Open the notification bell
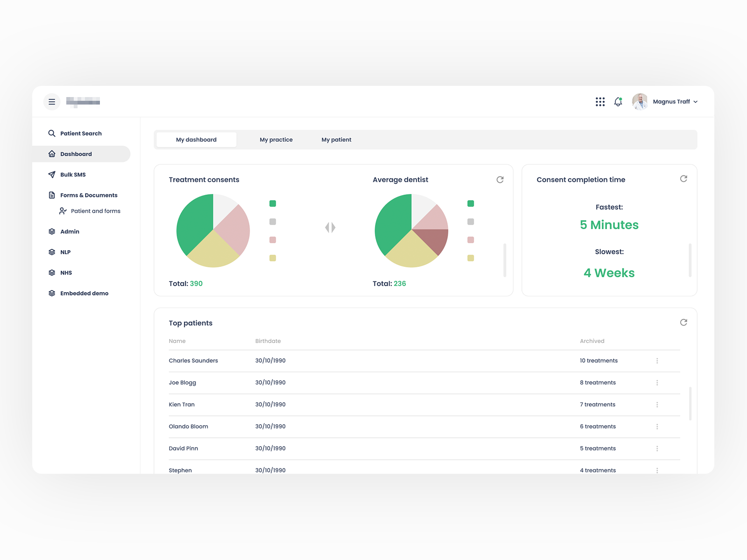This screenshot has height=560, width=747. pos(617,102)
